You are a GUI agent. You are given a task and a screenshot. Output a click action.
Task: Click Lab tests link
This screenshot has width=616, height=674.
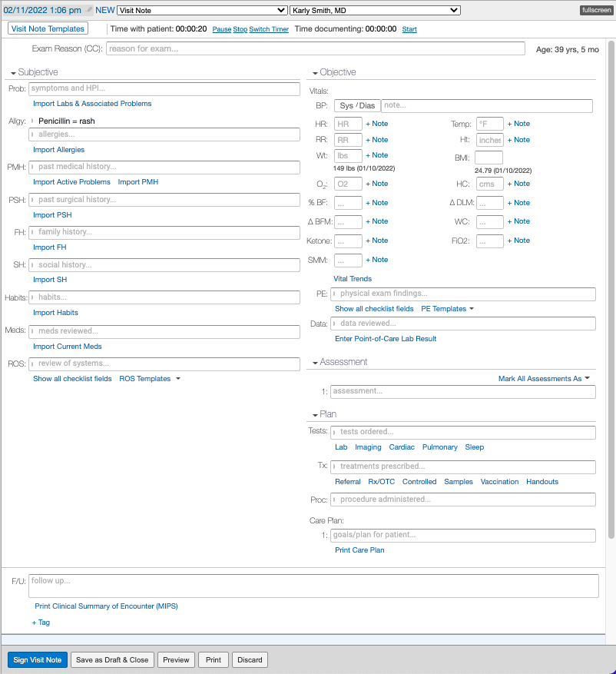coord(341,447)
